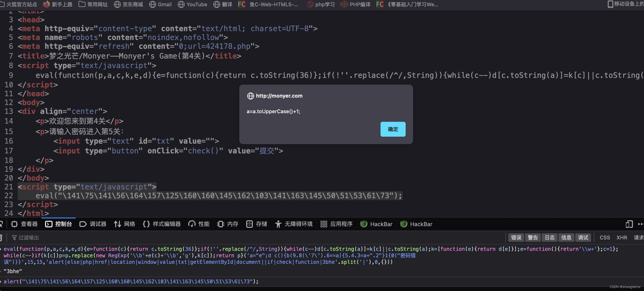Open the second HackBar tab
This screenshot has height=291, width=644.
click(416, 224)
